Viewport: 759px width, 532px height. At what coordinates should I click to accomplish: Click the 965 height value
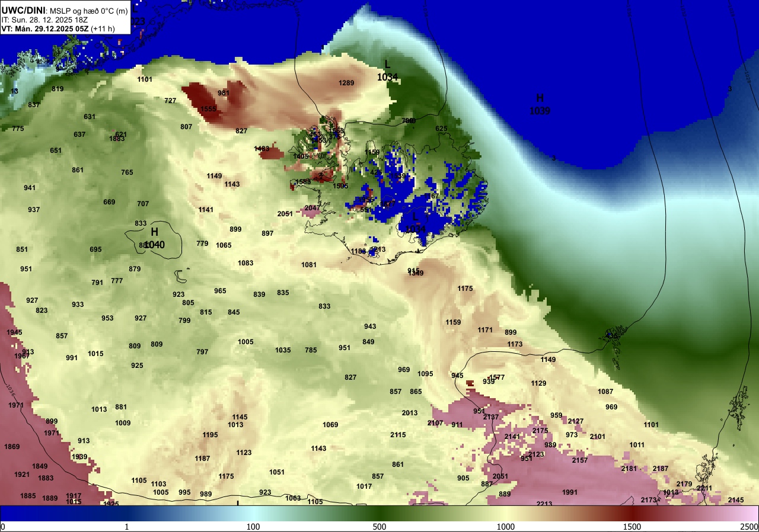220,291
